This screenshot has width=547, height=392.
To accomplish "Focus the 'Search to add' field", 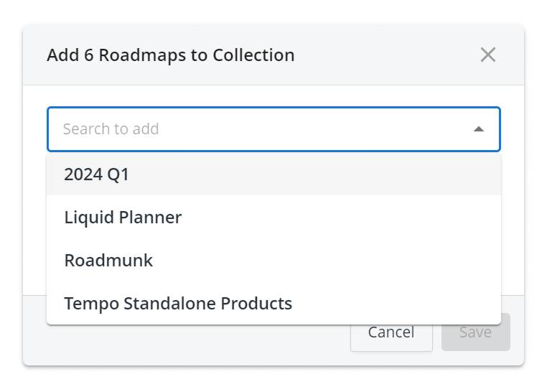I will click(258, 129).
